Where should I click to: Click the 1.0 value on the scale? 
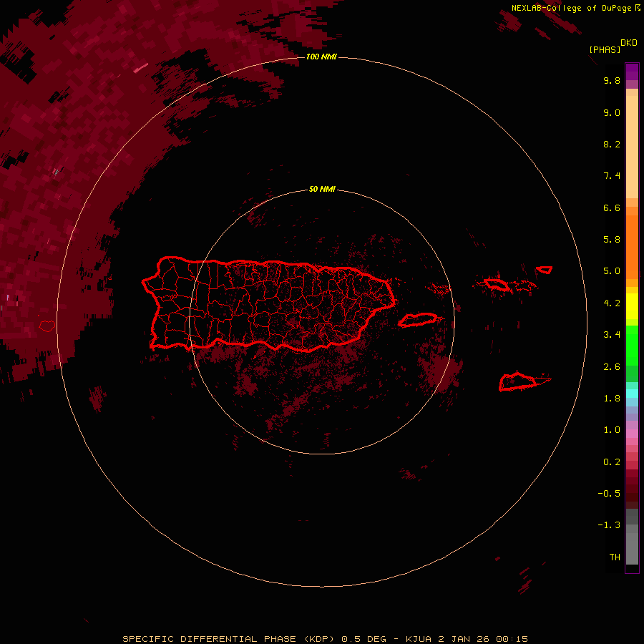coord(612,430)
